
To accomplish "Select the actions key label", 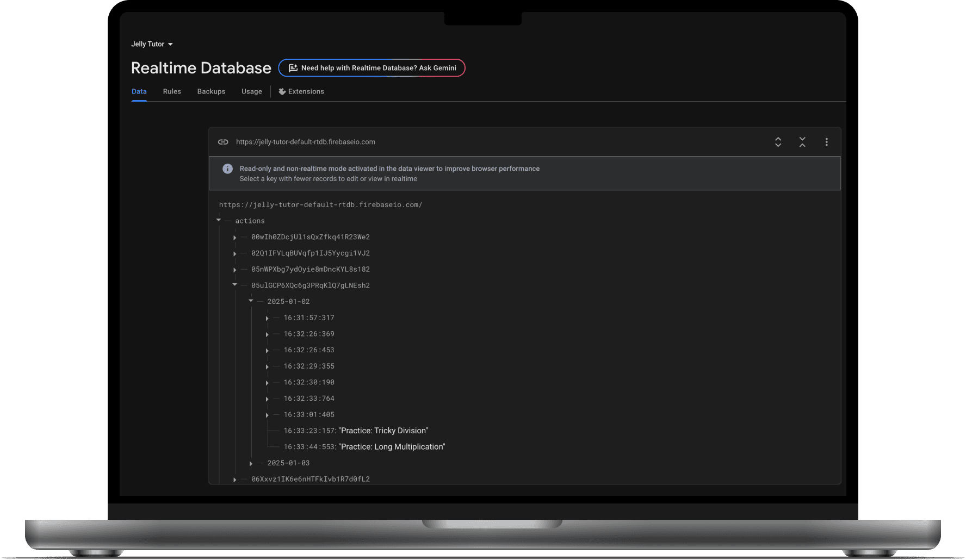I will tap(250, 221).
